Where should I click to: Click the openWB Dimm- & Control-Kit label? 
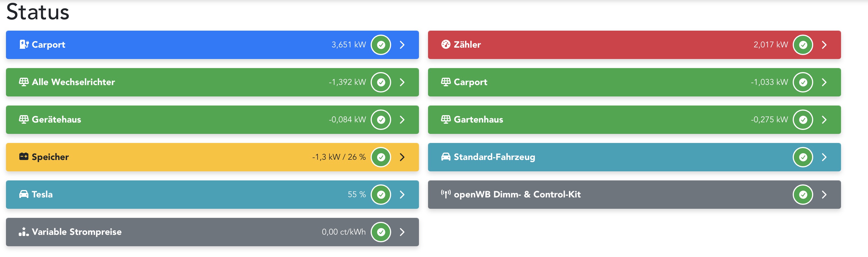click(x=517, y=194)
